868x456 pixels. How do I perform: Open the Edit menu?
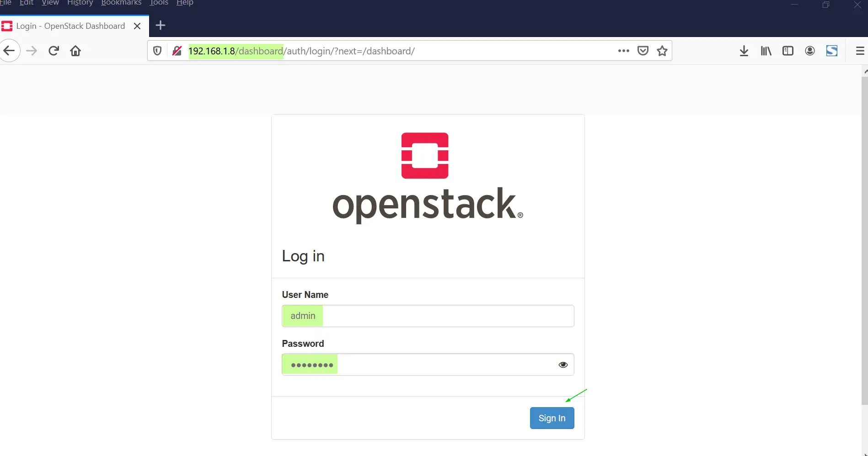27,3
